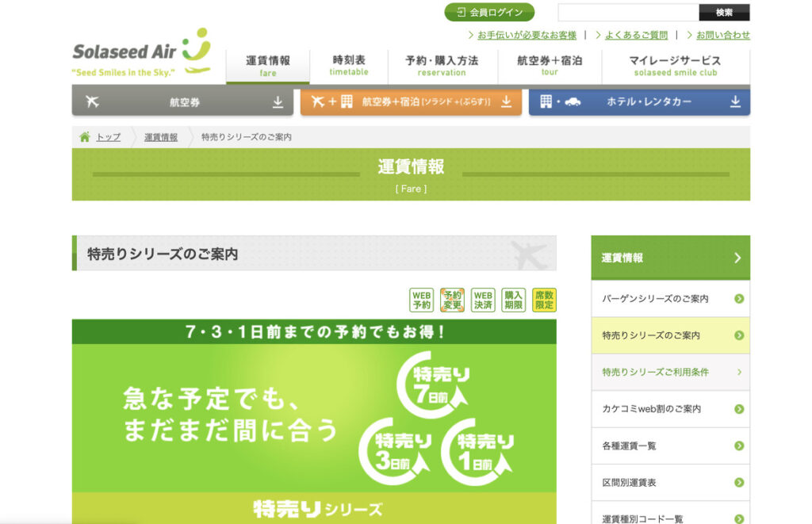
Task: Click the 特売り1日前 circle logo
Action: 478,452
